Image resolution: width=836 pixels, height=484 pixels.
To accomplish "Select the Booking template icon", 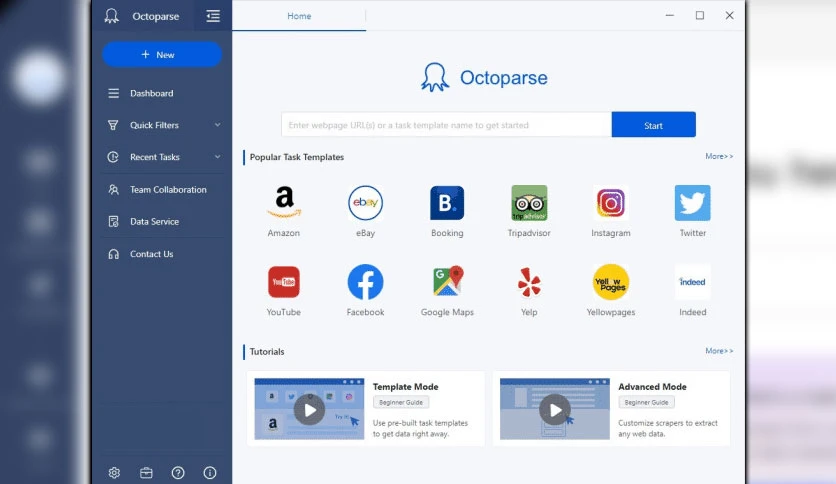I will [447, 203].
